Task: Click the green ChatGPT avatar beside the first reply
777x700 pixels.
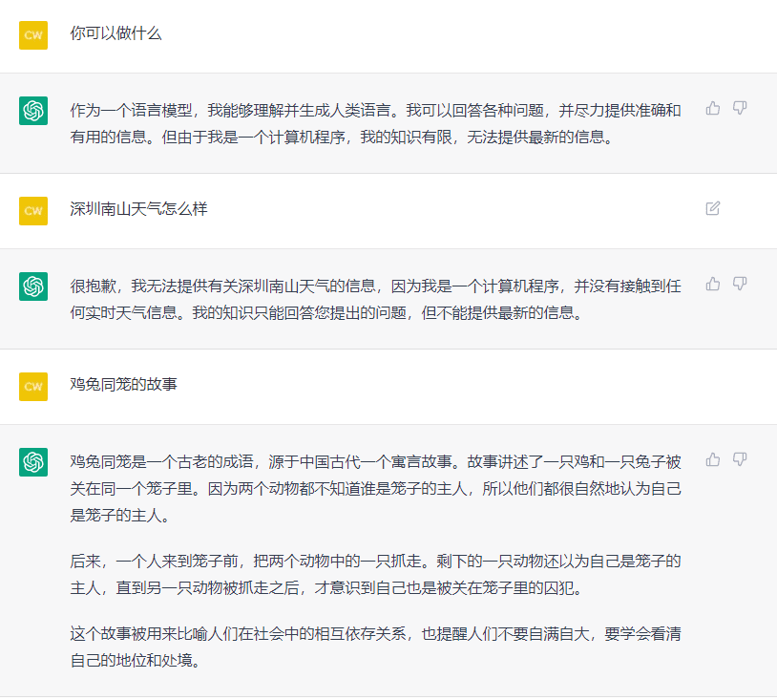Action: click(33, 108)
